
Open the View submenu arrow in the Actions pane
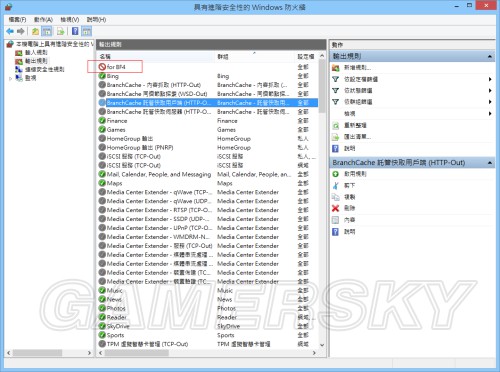490,114
